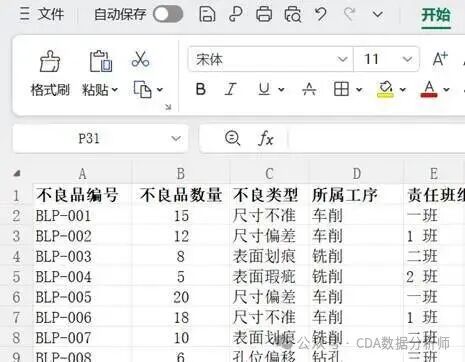Click 尺寸不准 cell in row 2
This screenshot has height=362, width=465.
click(x=269, y=216)
